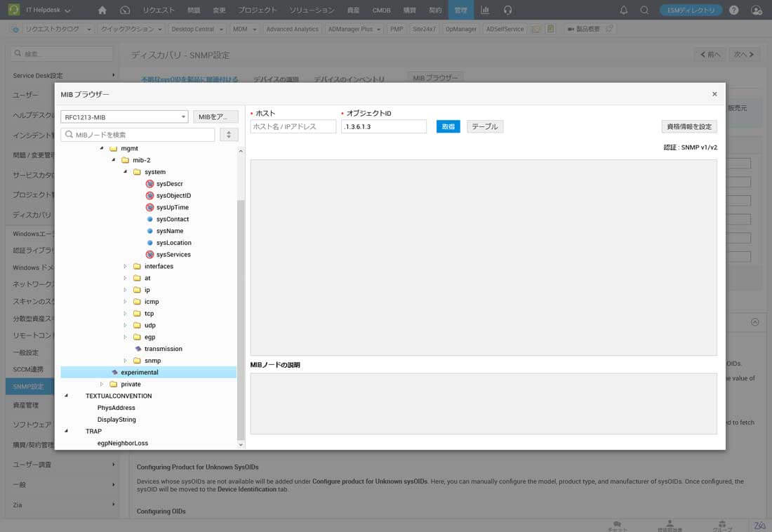Select the PhysAddress row
The width and height of the screenshot is (772, 532).
click(117, 407)
